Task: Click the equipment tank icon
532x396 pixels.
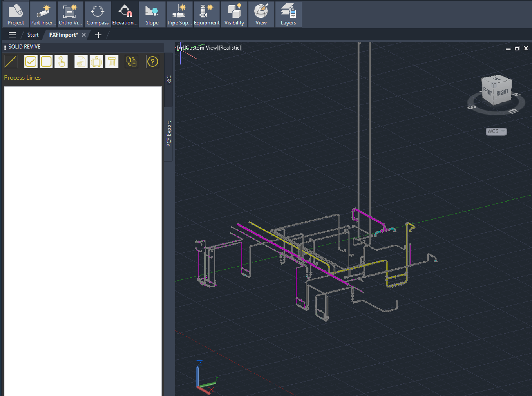Action: click(96, 61)
